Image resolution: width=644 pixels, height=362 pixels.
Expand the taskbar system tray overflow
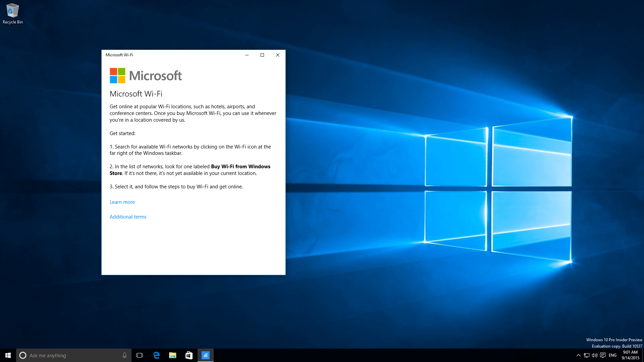pyautogui.click(x=578, y=355)
